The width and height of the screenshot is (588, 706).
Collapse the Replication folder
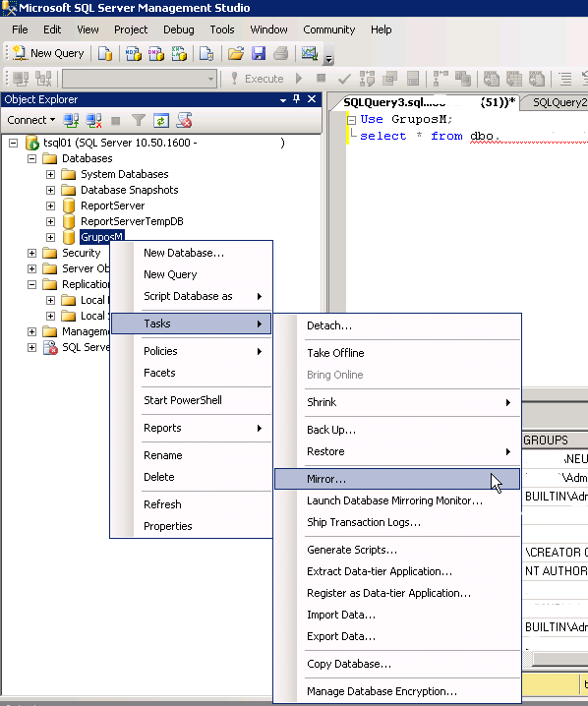32,284
